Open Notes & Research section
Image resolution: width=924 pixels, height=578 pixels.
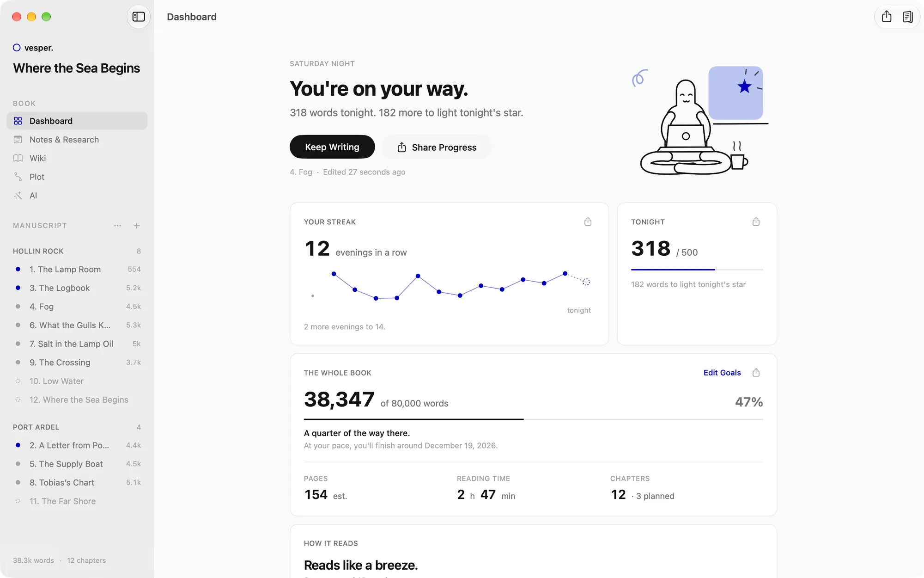tap(77, 140)
